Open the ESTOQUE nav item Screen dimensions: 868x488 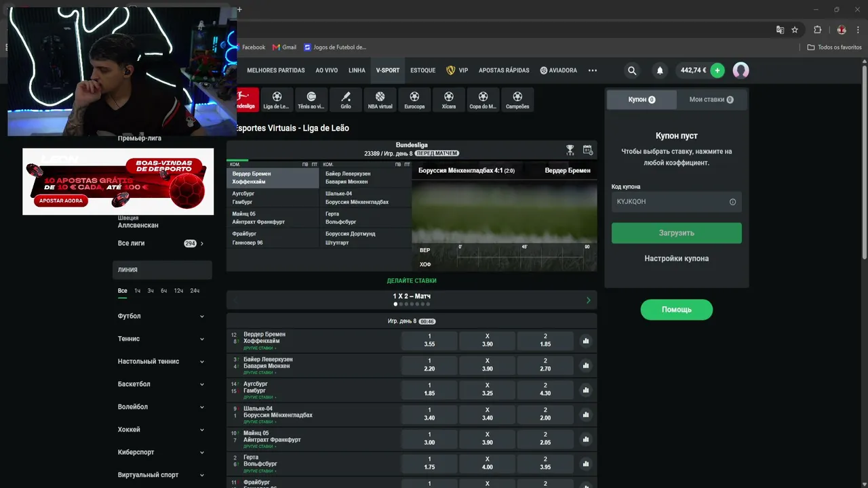[x=423, y=70]
